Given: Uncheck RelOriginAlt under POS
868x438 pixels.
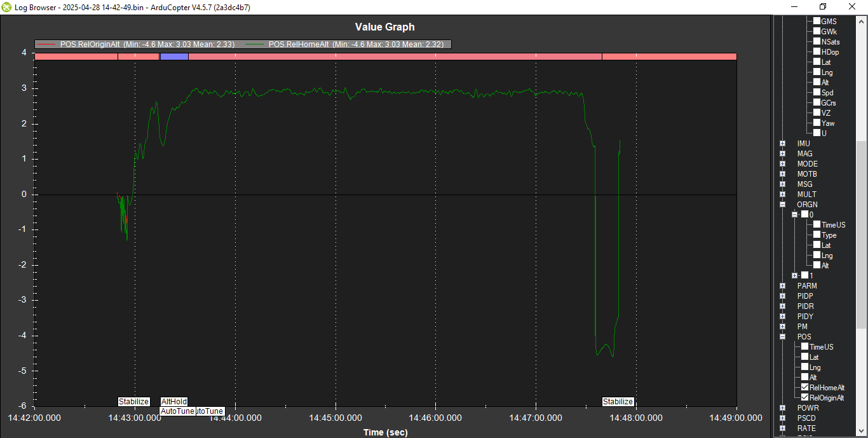Looking at the screenshot, I should point(805,397).
